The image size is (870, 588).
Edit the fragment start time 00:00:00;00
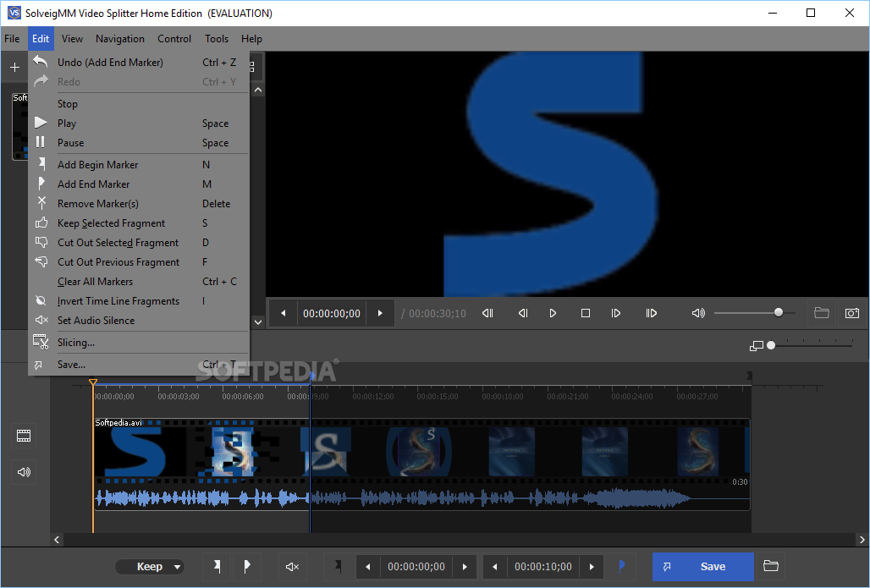pyautogui.click(x=416, y=567)
